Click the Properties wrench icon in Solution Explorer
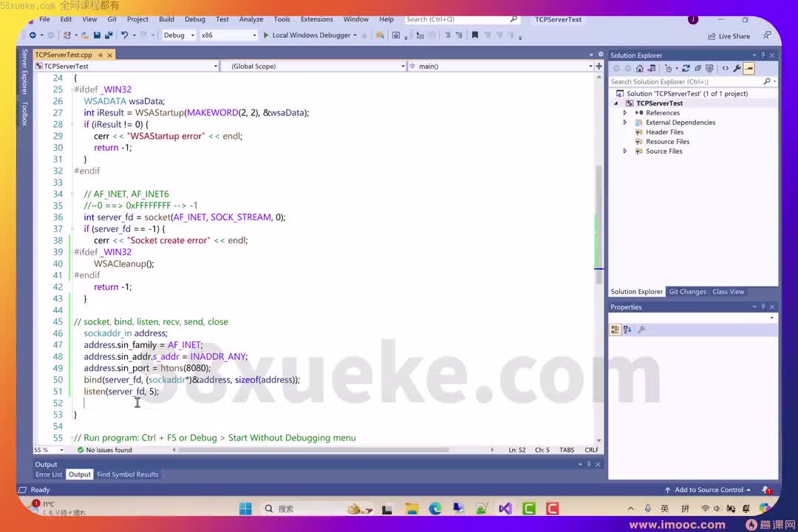The width and height of the screenshot is (798, 532). 737,68
